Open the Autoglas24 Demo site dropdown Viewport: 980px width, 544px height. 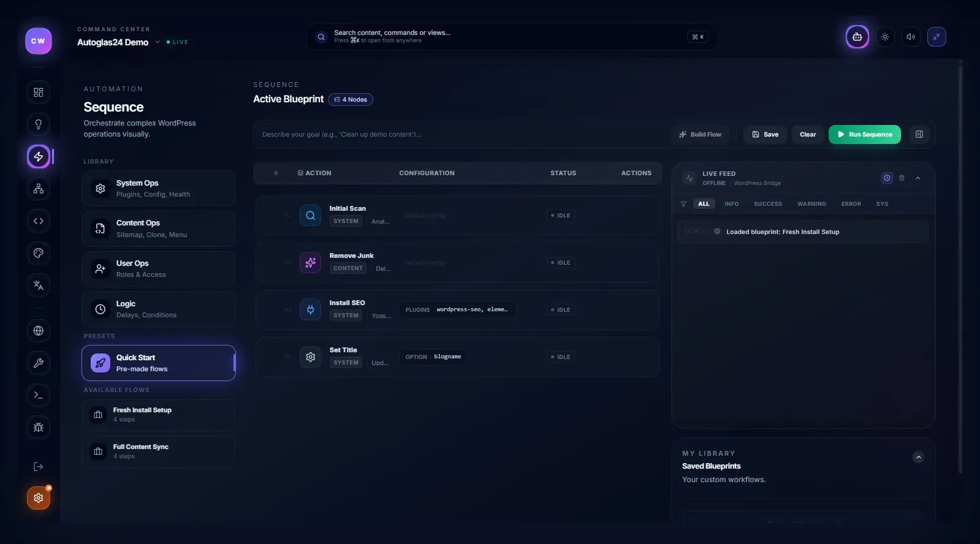(x=158, y=42)
